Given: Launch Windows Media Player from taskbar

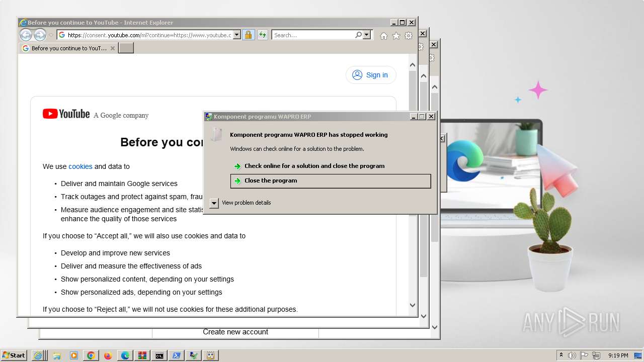Looking at the screenshot, I should (74, 355).
